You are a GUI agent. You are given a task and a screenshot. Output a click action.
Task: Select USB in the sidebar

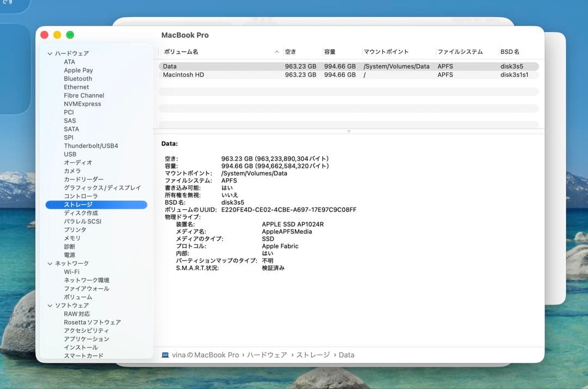(70, 154)
